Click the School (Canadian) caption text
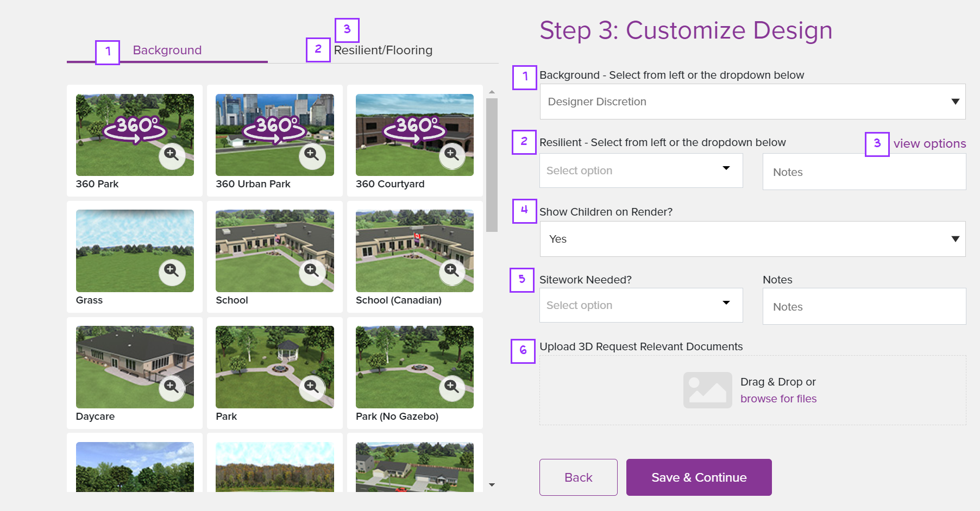This screenshot has height=511, width=980. click(x=399, y=300)
